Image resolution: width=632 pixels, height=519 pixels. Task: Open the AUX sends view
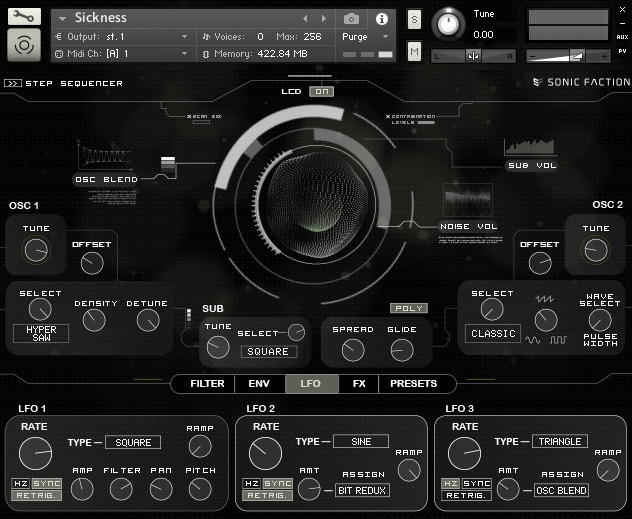click(x=622, y=37)
